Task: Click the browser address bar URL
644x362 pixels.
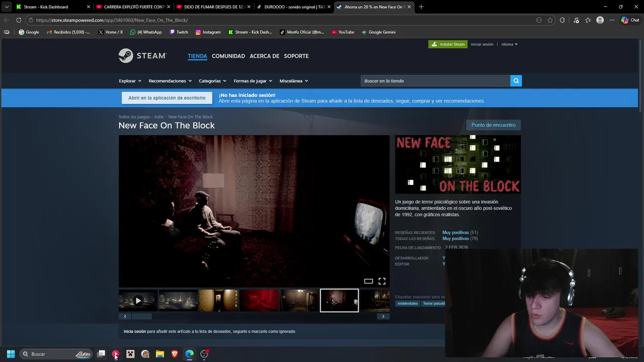Action: [112, 20]
